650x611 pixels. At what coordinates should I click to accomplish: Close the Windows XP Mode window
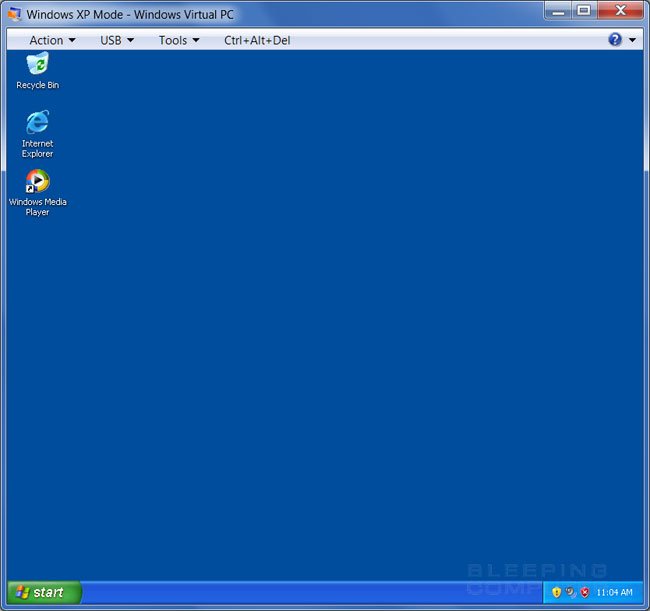pyautogui.click(x=620, y=11)
